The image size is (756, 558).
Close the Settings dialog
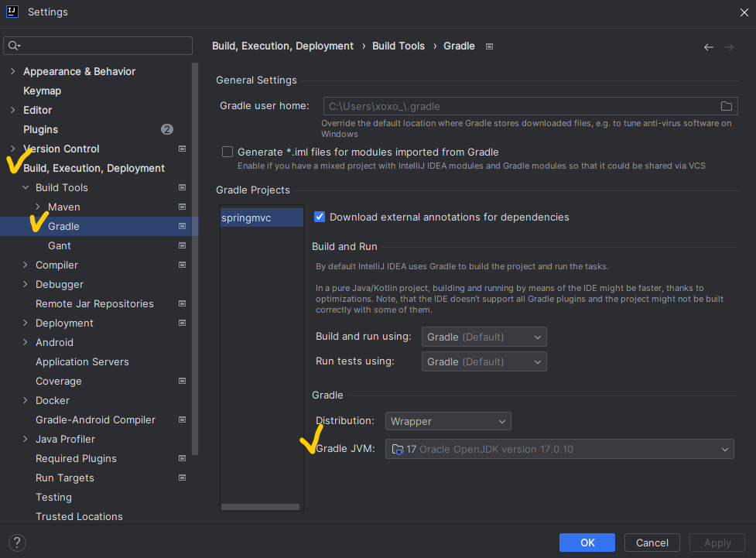tap(744, 12)
